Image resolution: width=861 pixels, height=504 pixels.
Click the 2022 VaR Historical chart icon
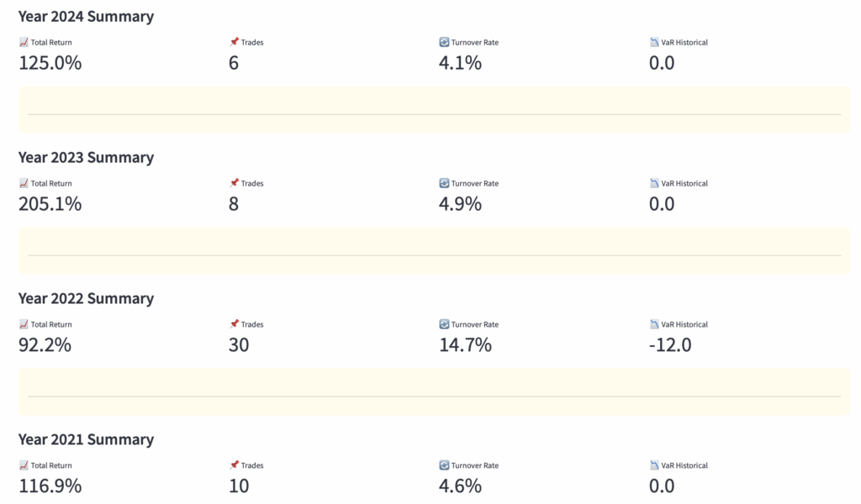pyautogui.click(x=654, y=324)
